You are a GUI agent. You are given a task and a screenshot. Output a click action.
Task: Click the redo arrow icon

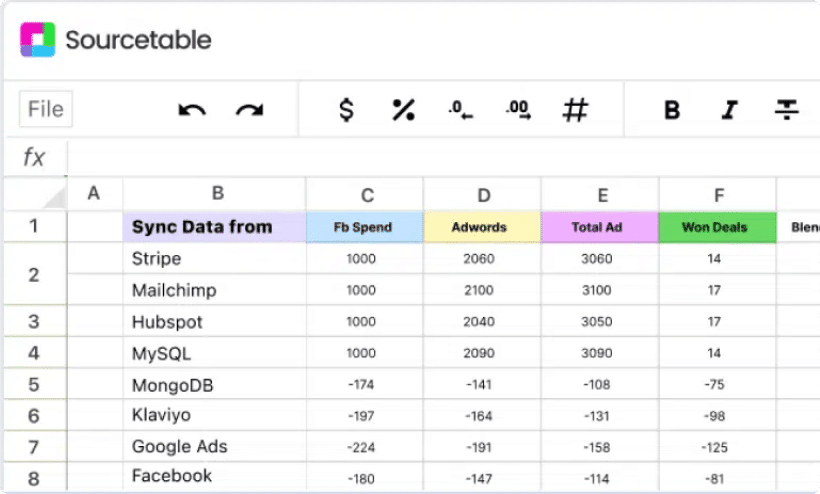tap(249, 110)
